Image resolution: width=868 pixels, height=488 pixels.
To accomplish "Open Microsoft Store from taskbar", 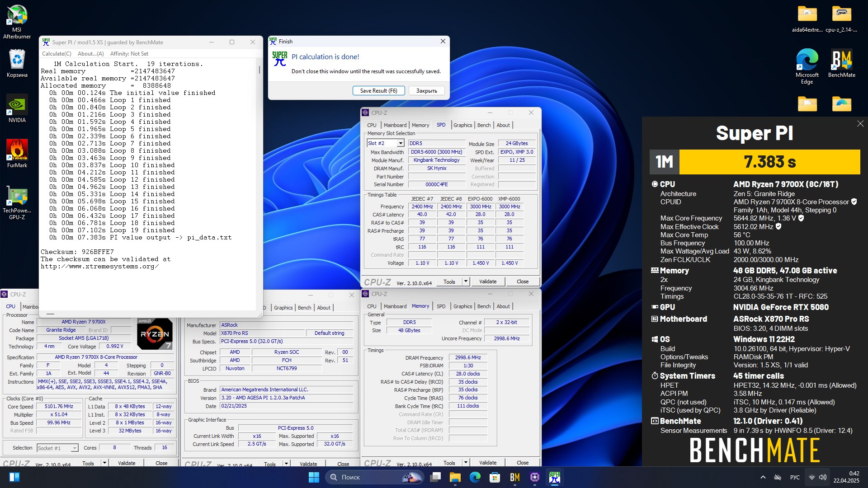I will 495,477.
